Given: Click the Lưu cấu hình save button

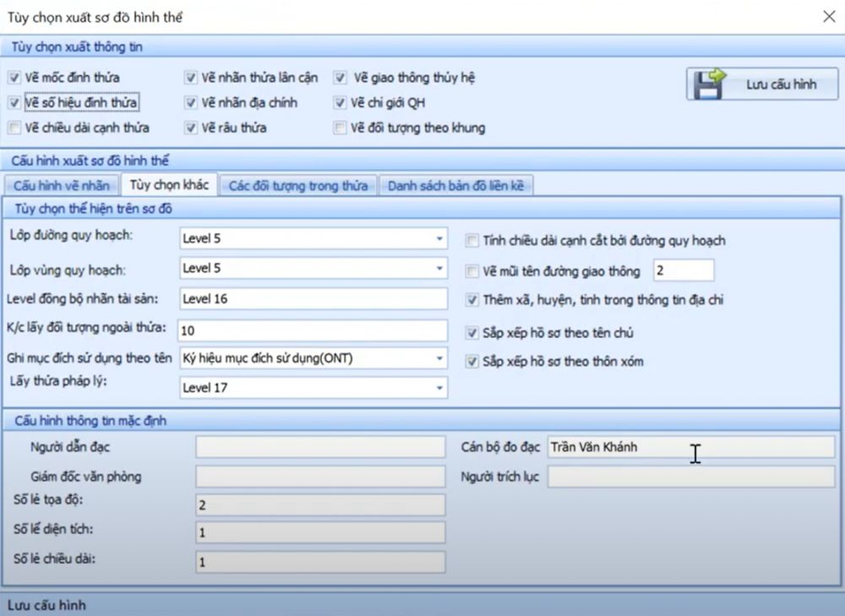Looking at the screenshot, I should tap(762, 84).
